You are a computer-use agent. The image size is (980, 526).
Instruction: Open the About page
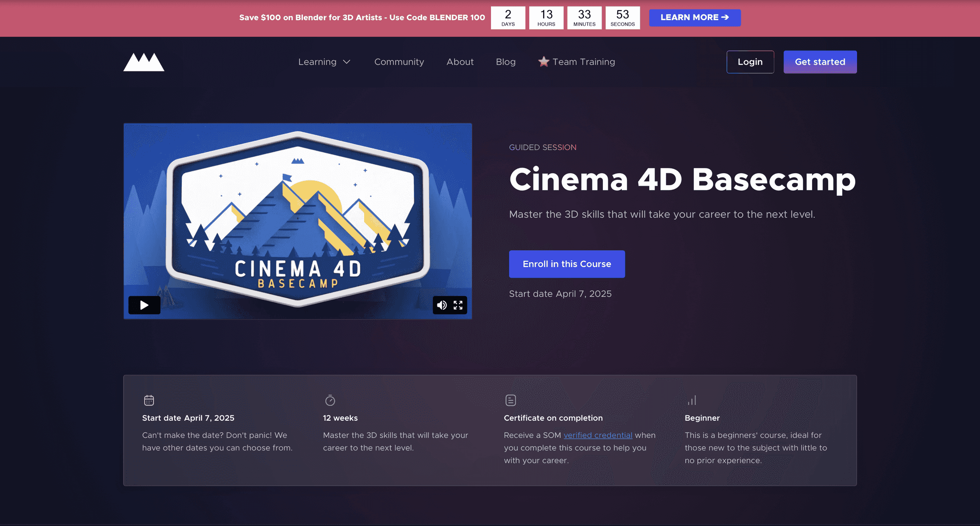pyautogui.click(x=460, y=62)
